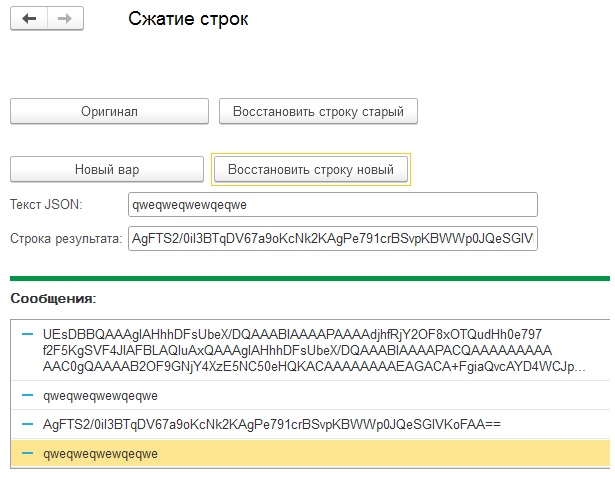Image resolution: width=615 pixels, height=480 pixels.
Task: Select the message starting with UEsDBBQAAAgIAHhh
Action: tap(311, 350)
